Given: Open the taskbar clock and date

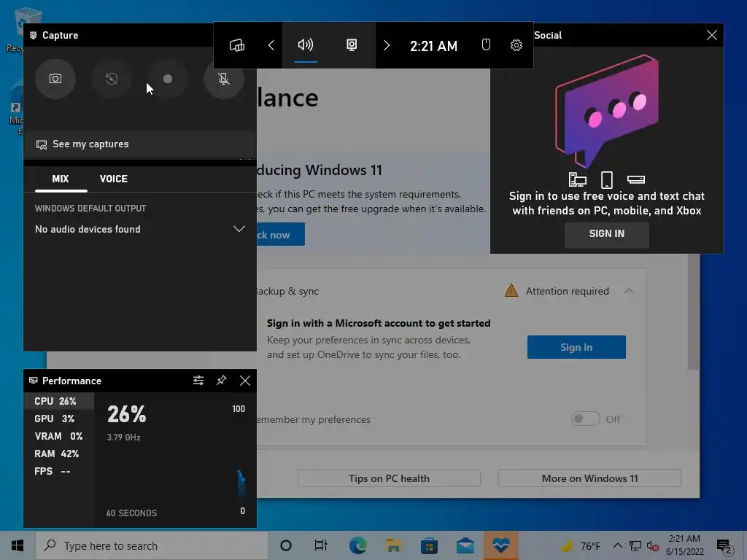Looking at the screenshot, I should coord(684,545).
